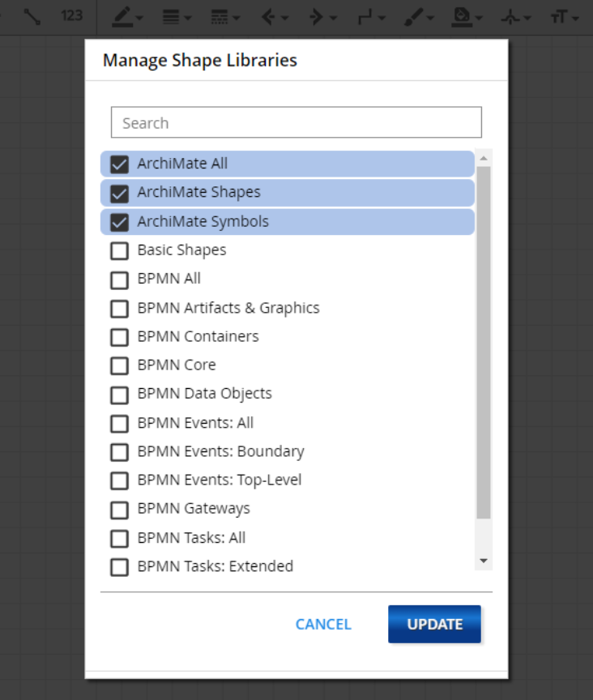Click the library Search input field

pos(296,123)
